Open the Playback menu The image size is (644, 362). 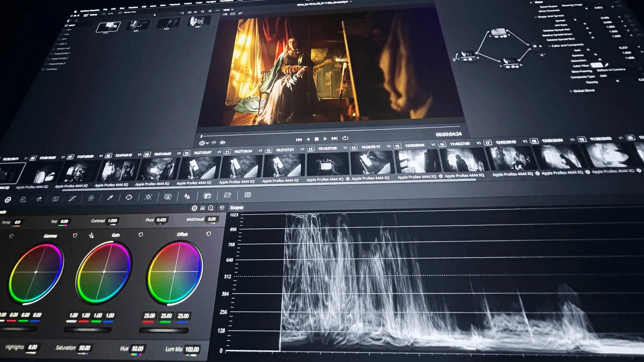click(175, 4)
